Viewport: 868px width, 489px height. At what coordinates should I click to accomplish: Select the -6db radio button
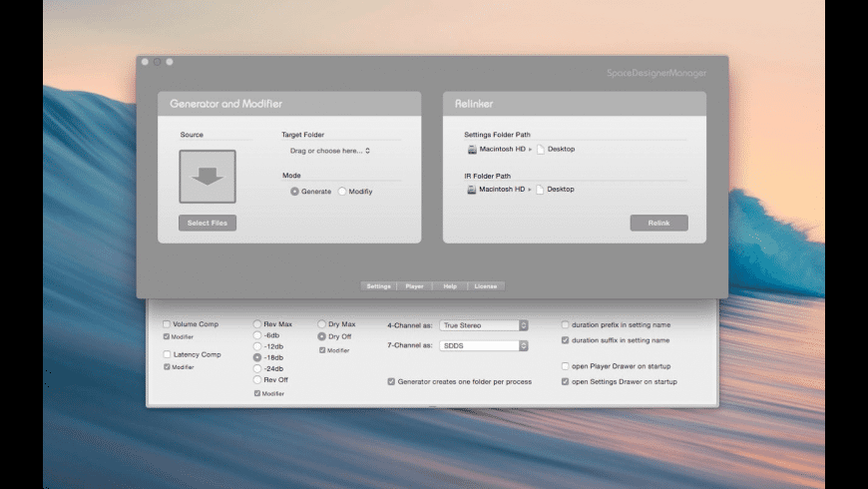256,335
